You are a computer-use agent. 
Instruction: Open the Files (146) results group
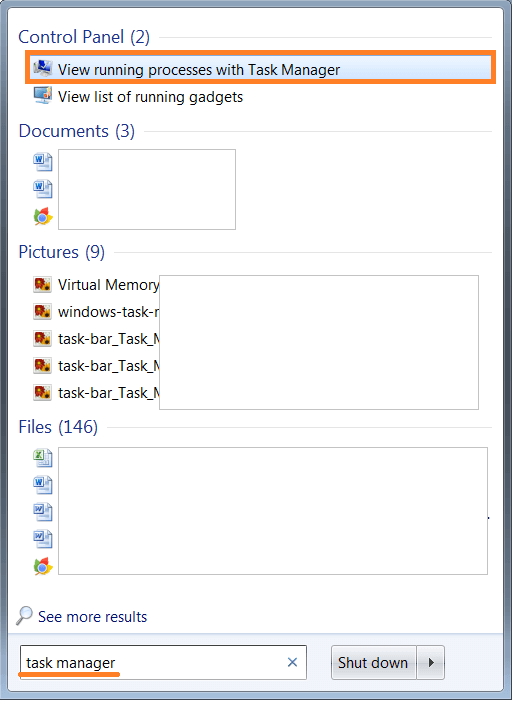coord(58,427)
